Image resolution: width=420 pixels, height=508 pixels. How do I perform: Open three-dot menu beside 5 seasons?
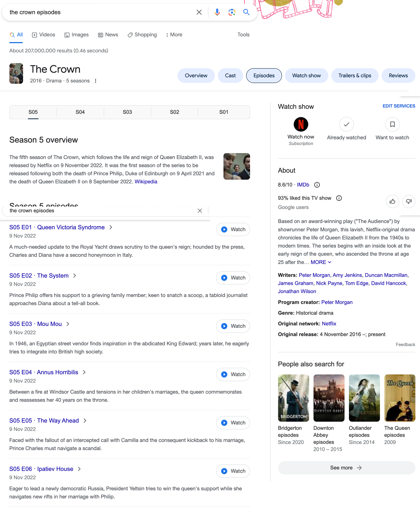(x=96, y=81)
